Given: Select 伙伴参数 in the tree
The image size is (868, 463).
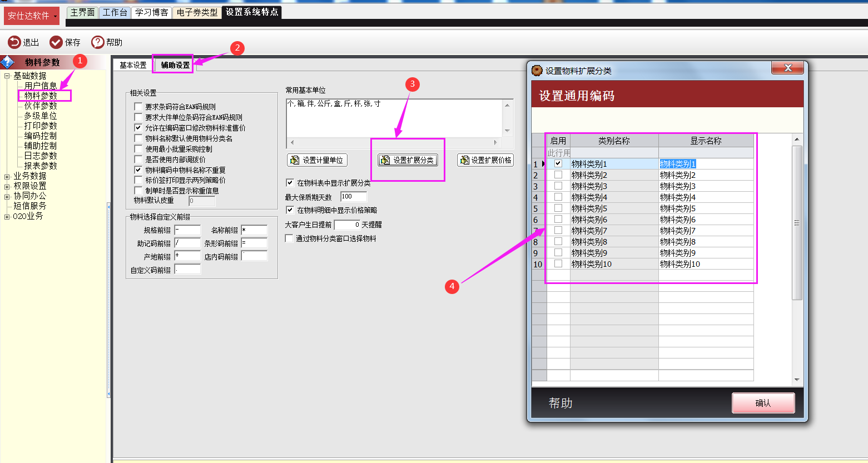Looking at the screenshot, I should tap(41, 106).
